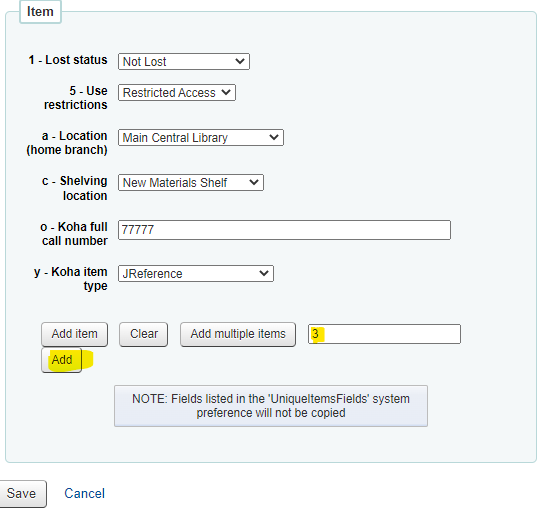The height and width of the screenshot is (516, 542).
Task: Click the Item fieldset legend
Action: (x=40, y=12)
